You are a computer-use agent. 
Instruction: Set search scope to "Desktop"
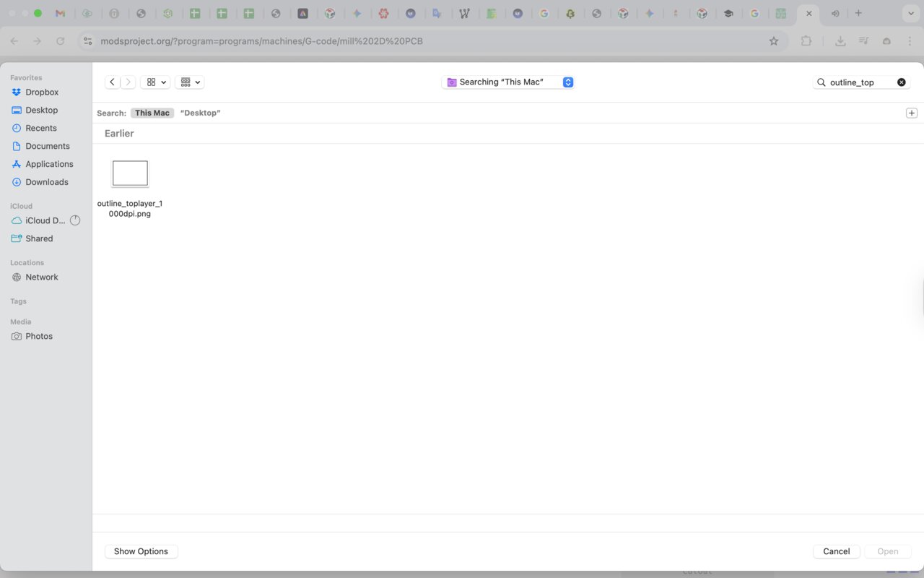tap(200, 113)
